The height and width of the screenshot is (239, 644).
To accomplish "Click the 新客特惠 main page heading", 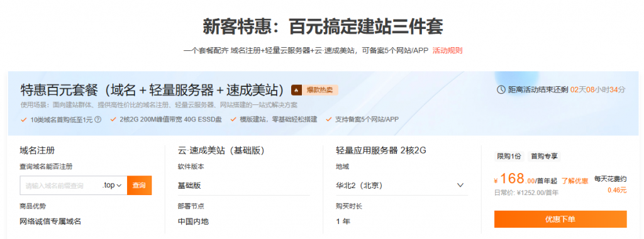I will coord(323,26).
